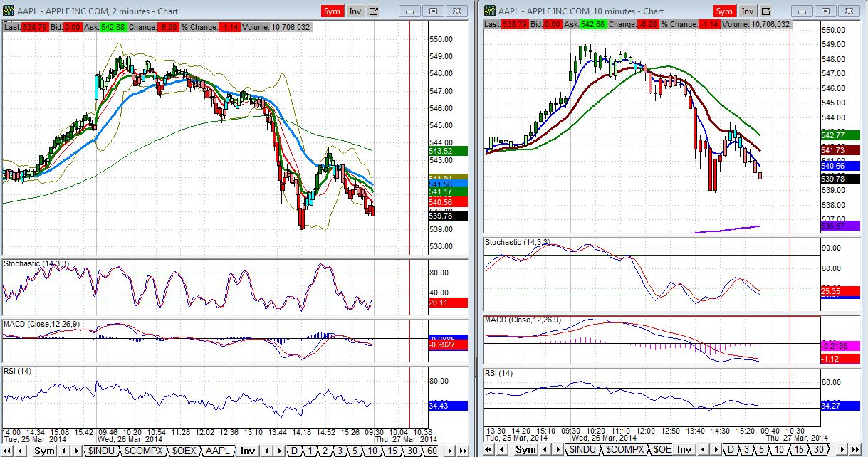Viewport: 868px width, 457px height.
Task: Switch to the D interval tab in the 10 minutes chart
Action: click(732, 451)
